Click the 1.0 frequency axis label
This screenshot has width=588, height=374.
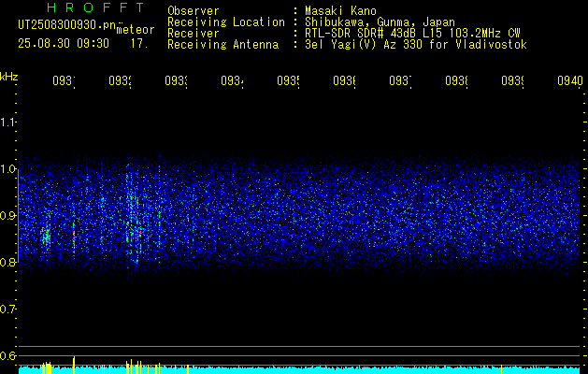click(7, 169)
